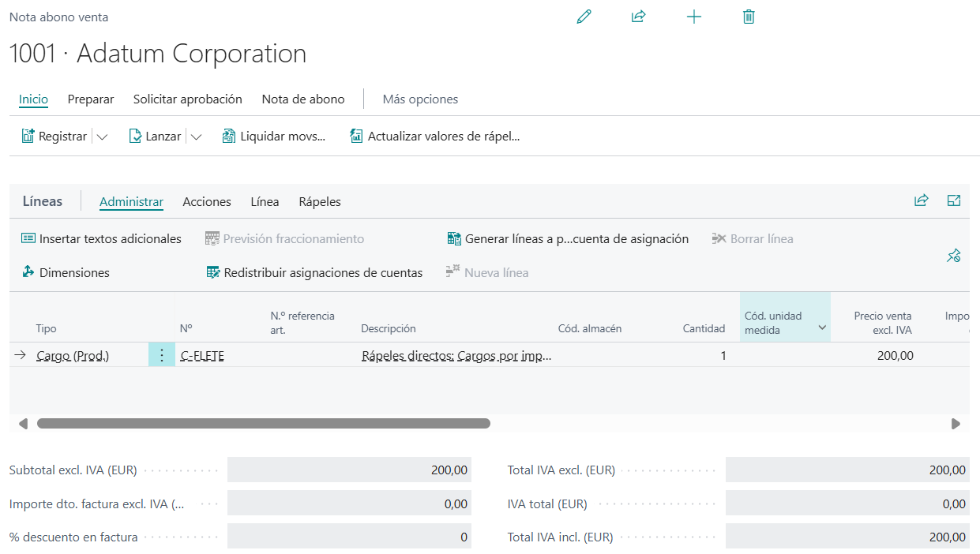Click the plus icon to create new
The image size is (980, 554).
(x=694, y=17)
